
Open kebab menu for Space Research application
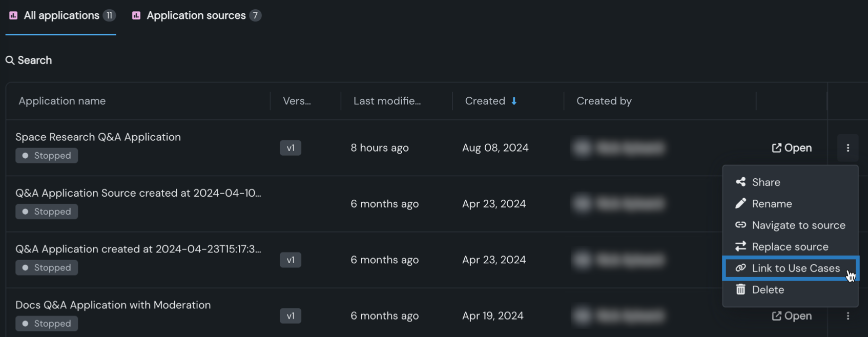pyautogui.click(x=848, y=148)
